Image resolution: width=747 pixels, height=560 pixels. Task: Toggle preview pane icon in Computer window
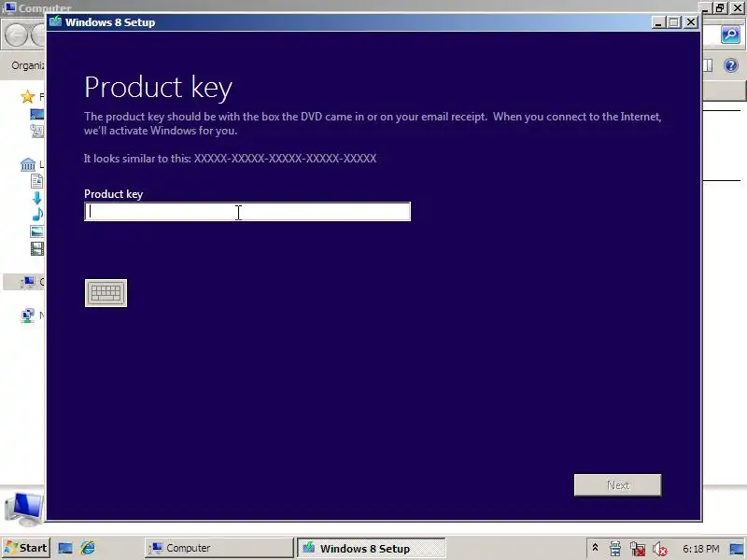click(x=709, y=65)
